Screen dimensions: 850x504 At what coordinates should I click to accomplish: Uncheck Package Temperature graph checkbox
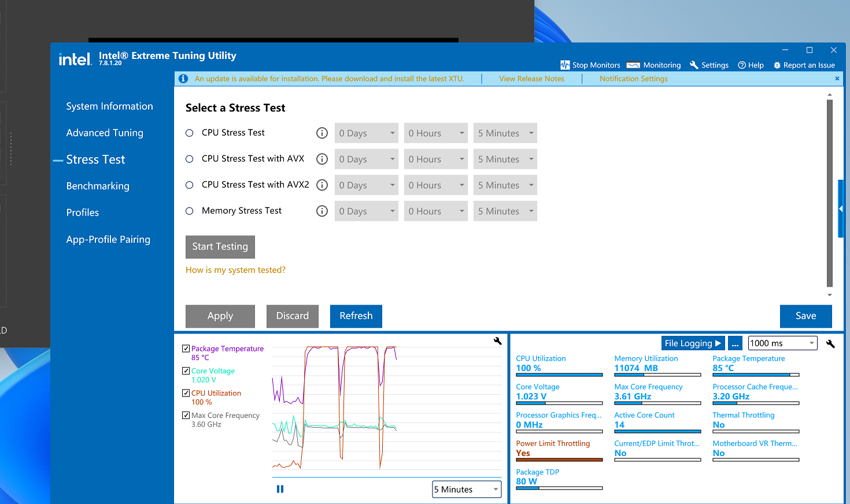click(x=186, y=349)
